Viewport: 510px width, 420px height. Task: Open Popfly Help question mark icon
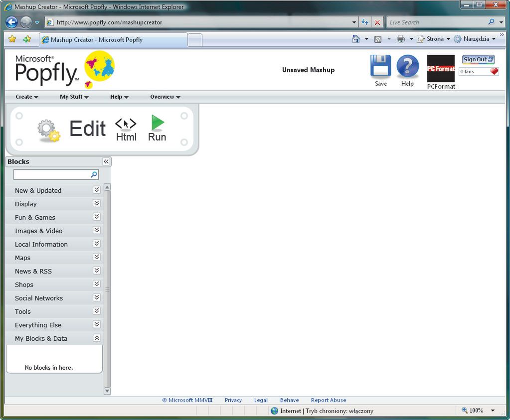[x=407, y=66]
